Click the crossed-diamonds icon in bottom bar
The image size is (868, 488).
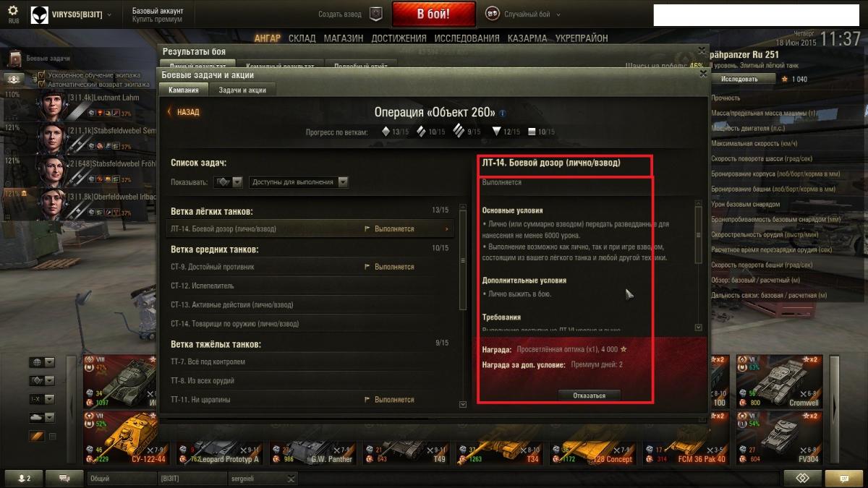point(803,478)
